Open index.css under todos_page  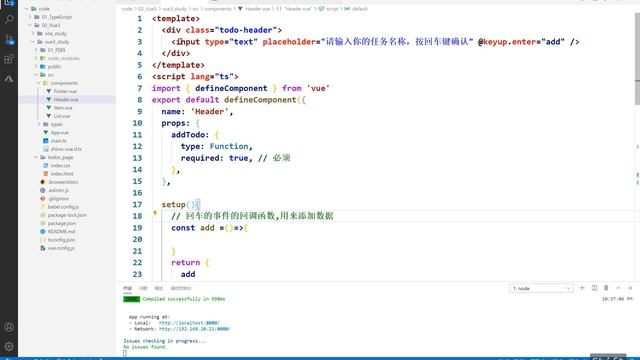click(60, 165)
